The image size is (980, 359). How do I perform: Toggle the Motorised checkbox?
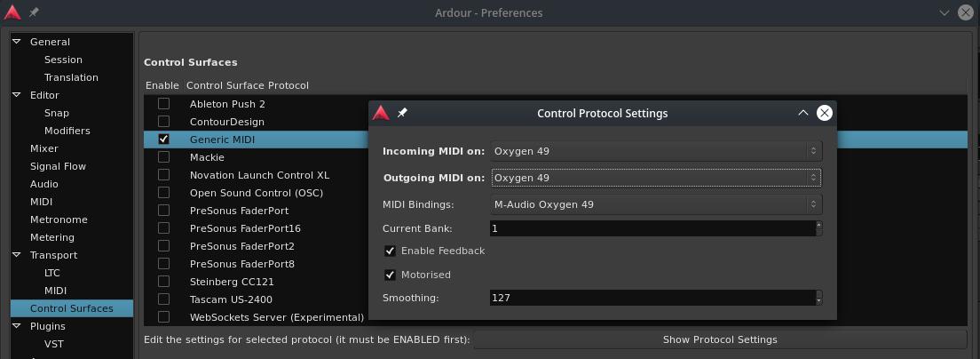pyautogui.click(x=390, y=275)
